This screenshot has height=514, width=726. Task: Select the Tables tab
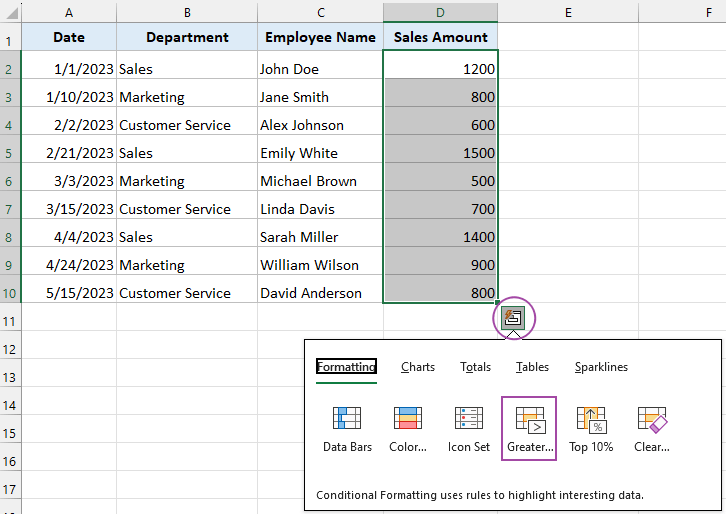click(x=532, y=367)
